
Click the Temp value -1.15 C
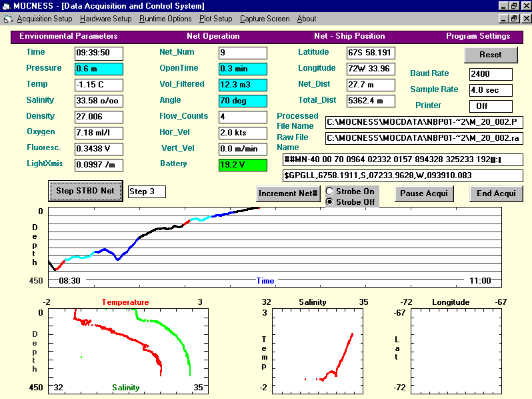tap(99, 85)
